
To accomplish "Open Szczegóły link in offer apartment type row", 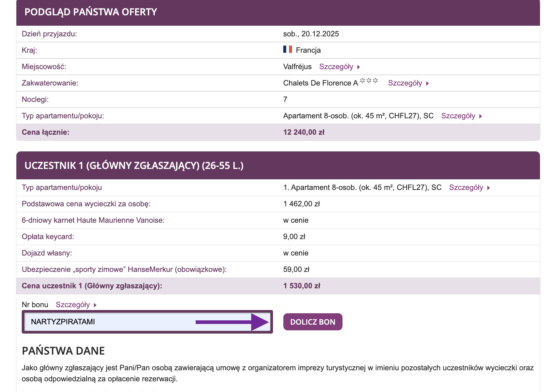I will click(458, 116).
